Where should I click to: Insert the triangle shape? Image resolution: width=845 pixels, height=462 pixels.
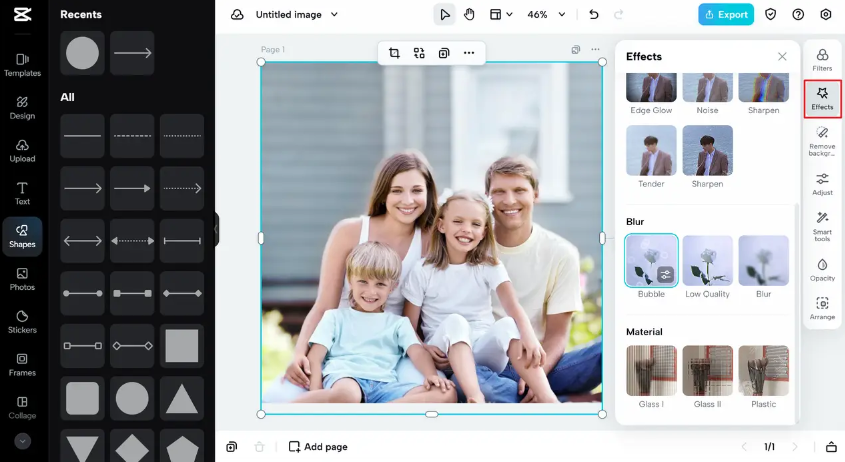(182, 399)
